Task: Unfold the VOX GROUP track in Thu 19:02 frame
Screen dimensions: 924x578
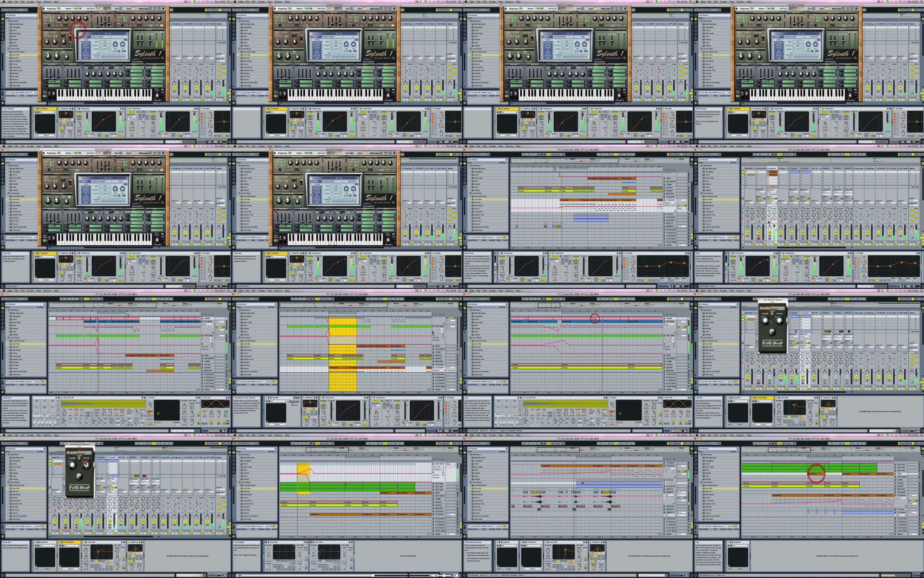Action: click(433, 496)
